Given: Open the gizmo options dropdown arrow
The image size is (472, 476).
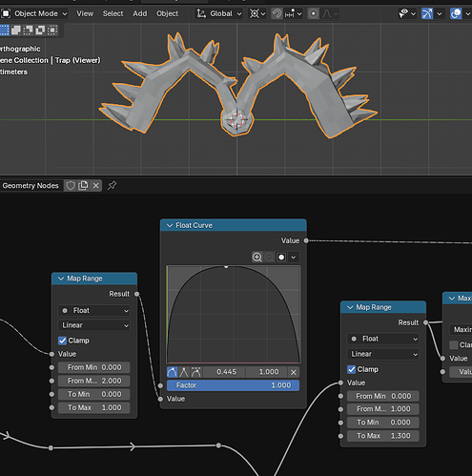Looking at the screenshot, I should [x=440, y=13].
